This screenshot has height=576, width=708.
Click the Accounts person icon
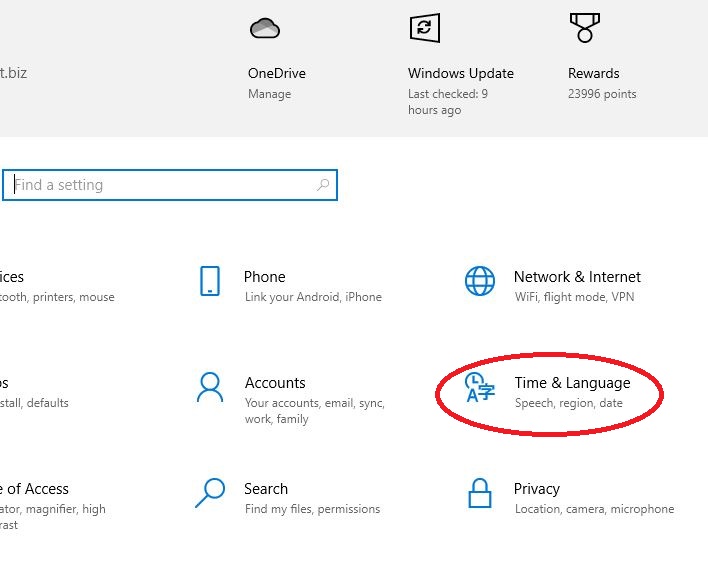(x=210, y=387)
